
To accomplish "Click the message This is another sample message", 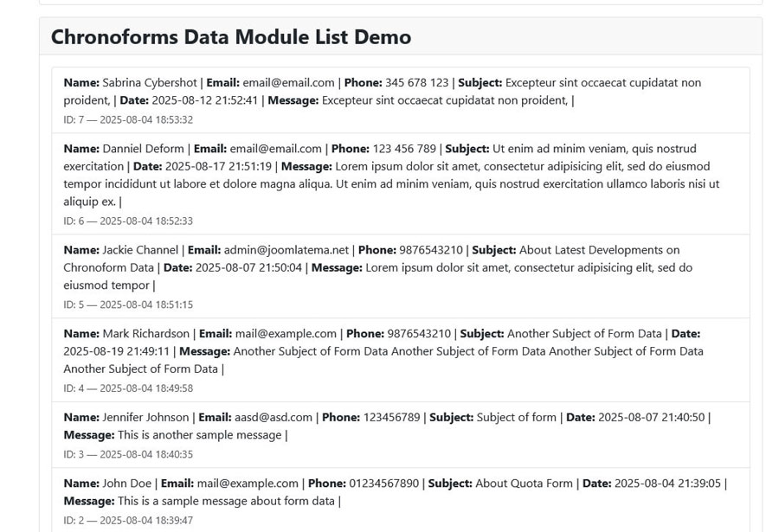I will pyautogui.click(x=199, y=435).
